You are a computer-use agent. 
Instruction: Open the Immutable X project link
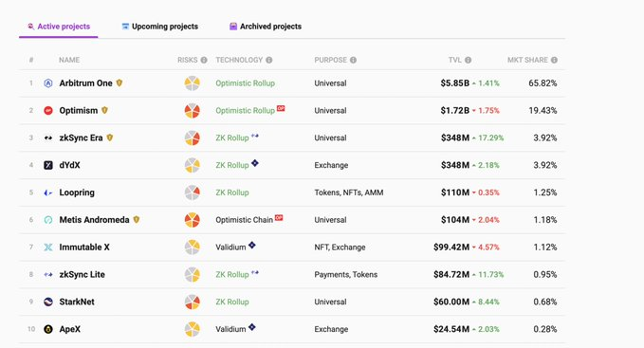click(x=84, y=247)
